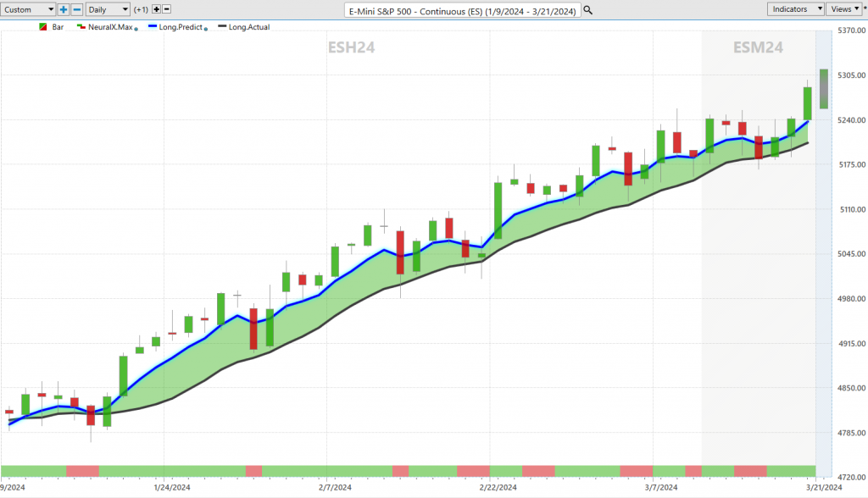The width and height of the screenshot is (868, 498).
Task: Click the blue minus zoom-out button
Action: point(77,9)
